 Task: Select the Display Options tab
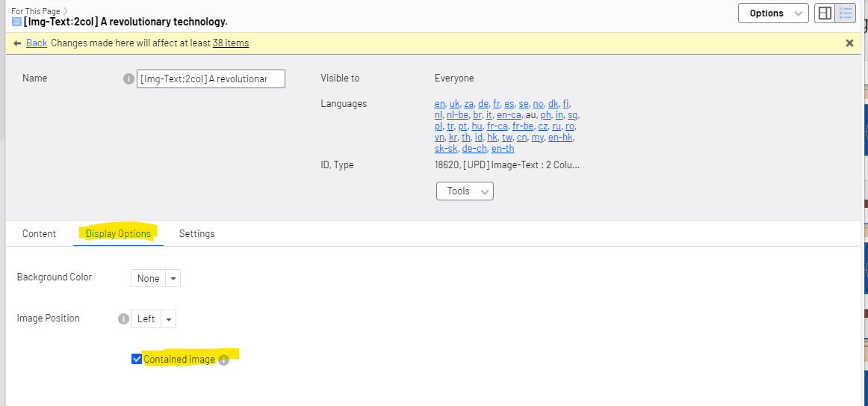coord(118,233)
